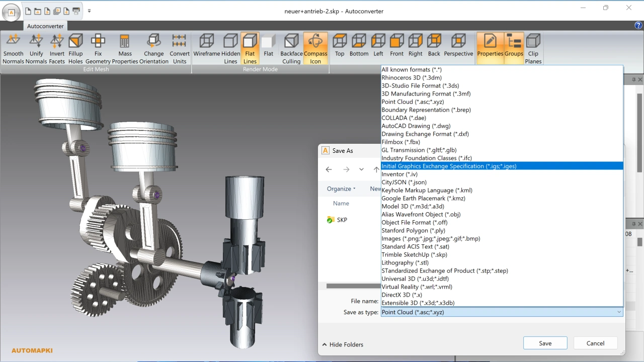Select Filmbox (*.fbx) format
Image resolution: width=644 pixels, height=362 pixels.
click(x=502, y=142)
